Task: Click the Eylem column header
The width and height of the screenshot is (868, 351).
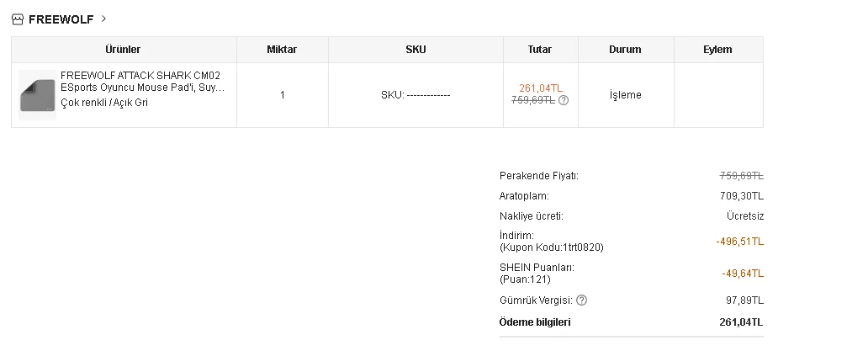Action: (717, 50)
